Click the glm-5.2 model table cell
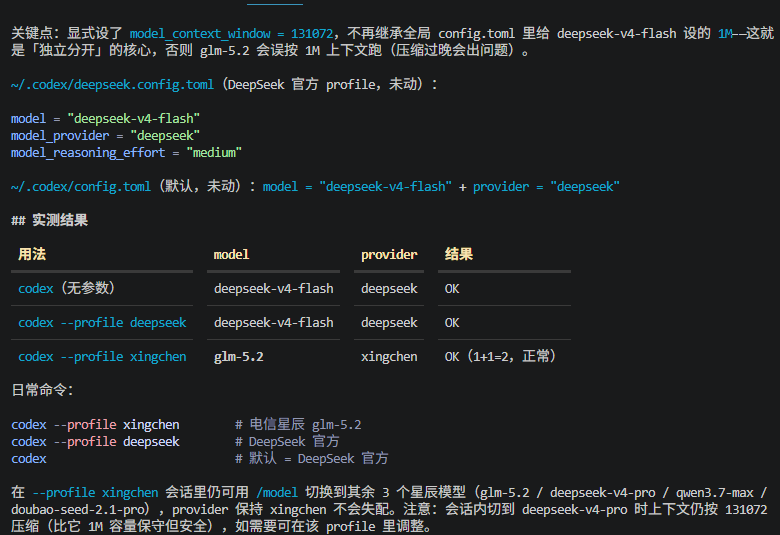 click(239, 357)
